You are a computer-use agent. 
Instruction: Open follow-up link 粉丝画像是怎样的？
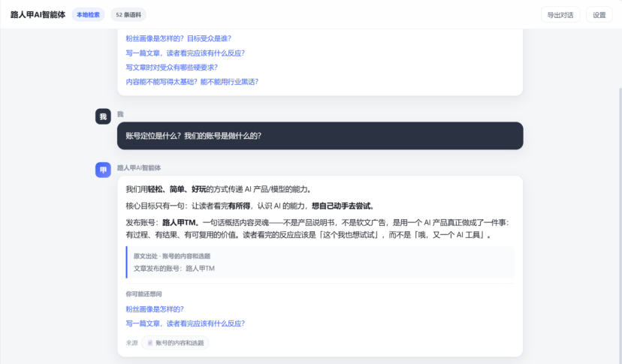click(155, 309)
